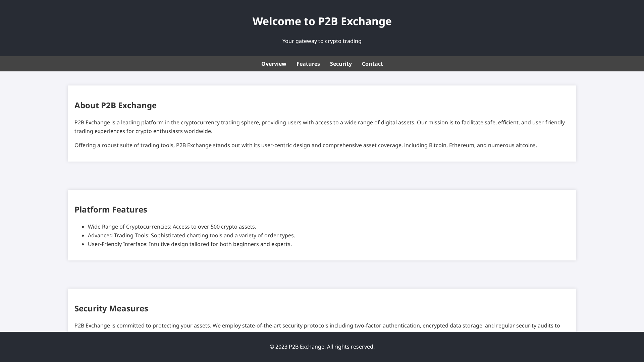Select the Security navigation item
Image resolution: width=644 pixels, height=362 pixels.
pos(341,64)
